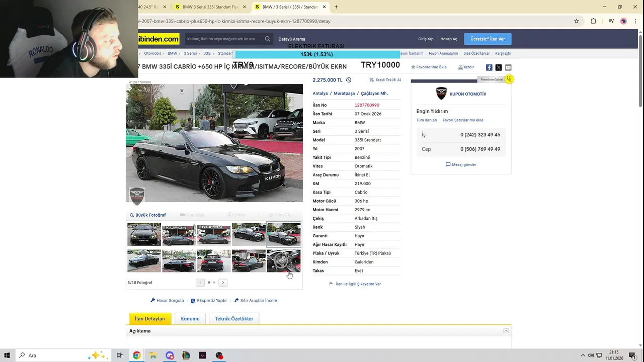The width and height of the screenshot is (644, 362).
Task: Click the main large car photo
Action: point(214,143)
